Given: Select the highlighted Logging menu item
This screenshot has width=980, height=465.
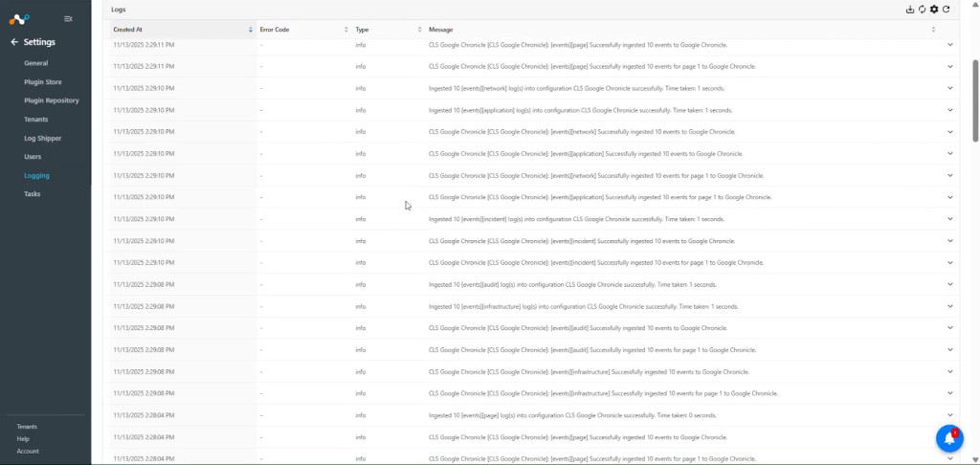Looking at the screenshot, I should point(36,176).
